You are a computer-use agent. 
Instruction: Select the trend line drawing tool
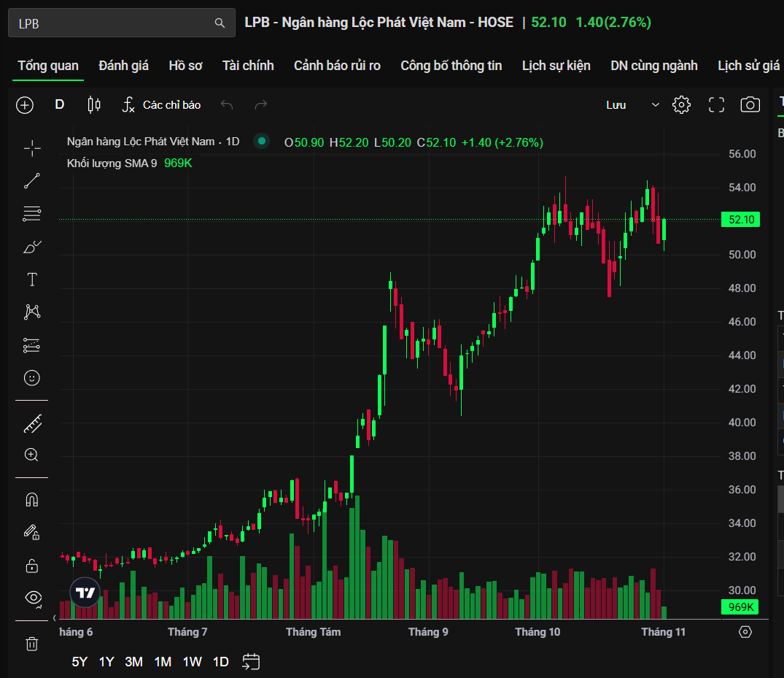(32, 181)
